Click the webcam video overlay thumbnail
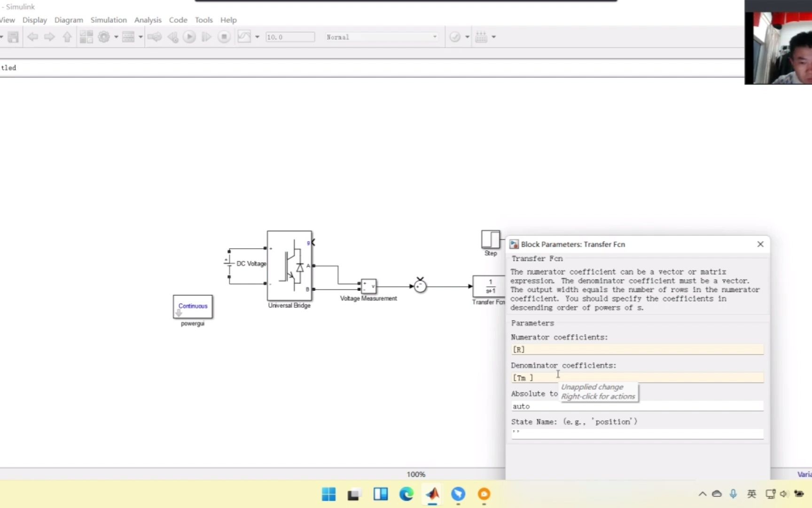This screenshot has width=812, height=508. click(x=779, y=42)
